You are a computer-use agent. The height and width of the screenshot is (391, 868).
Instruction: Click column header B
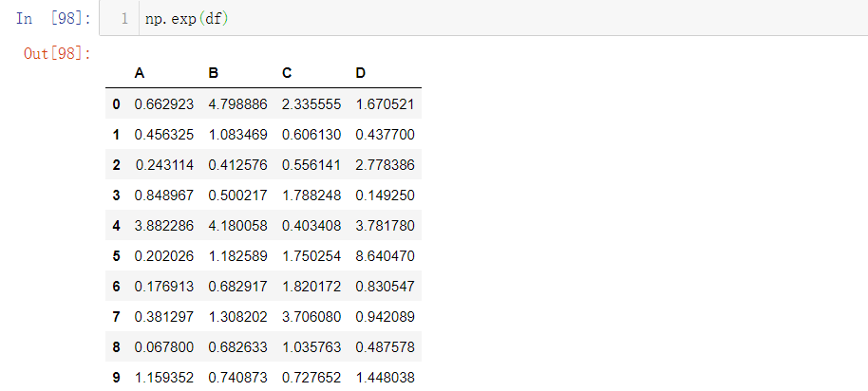pos(213,73)
